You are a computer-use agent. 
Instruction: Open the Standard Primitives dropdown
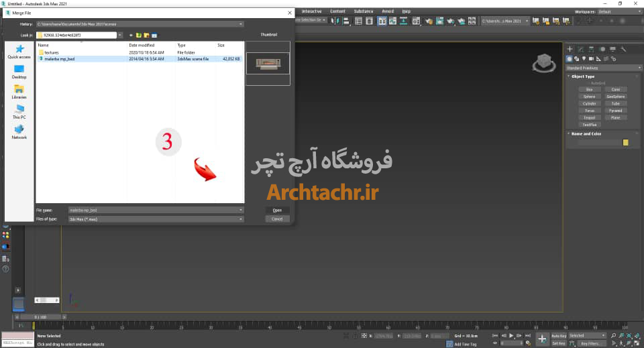[603, 68]
